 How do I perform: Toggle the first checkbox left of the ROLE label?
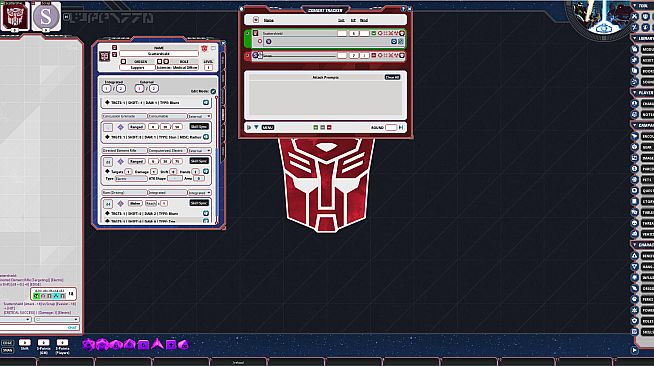coord(159,62)
